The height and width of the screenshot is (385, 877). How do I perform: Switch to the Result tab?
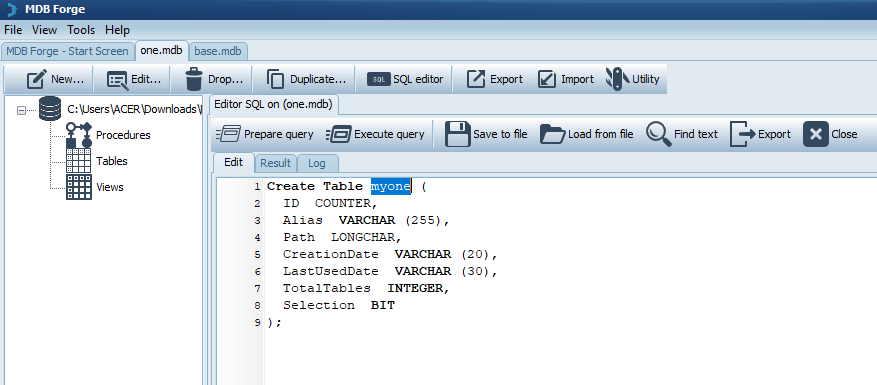(x=275, y=163)
